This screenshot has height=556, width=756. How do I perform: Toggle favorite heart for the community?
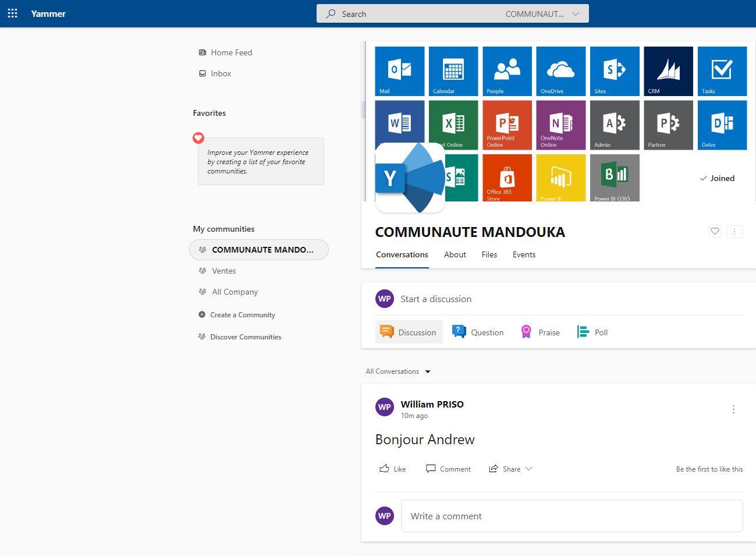[x=715, y=231]
